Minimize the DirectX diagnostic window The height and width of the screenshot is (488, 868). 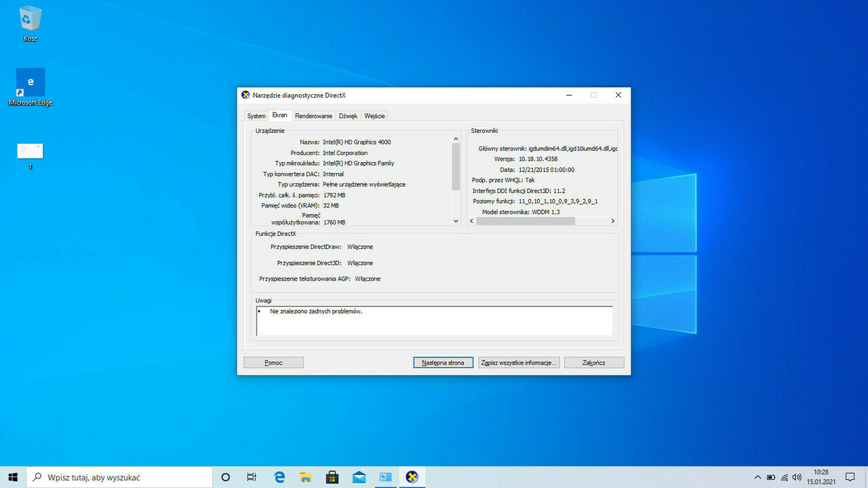(x=568, y=96)
